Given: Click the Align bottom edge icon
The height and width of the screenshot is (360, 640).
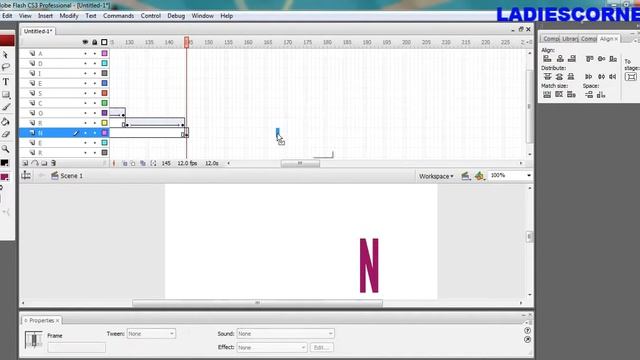Looking at the screenshot, I should pyautogui.click(x=613, y=59).
